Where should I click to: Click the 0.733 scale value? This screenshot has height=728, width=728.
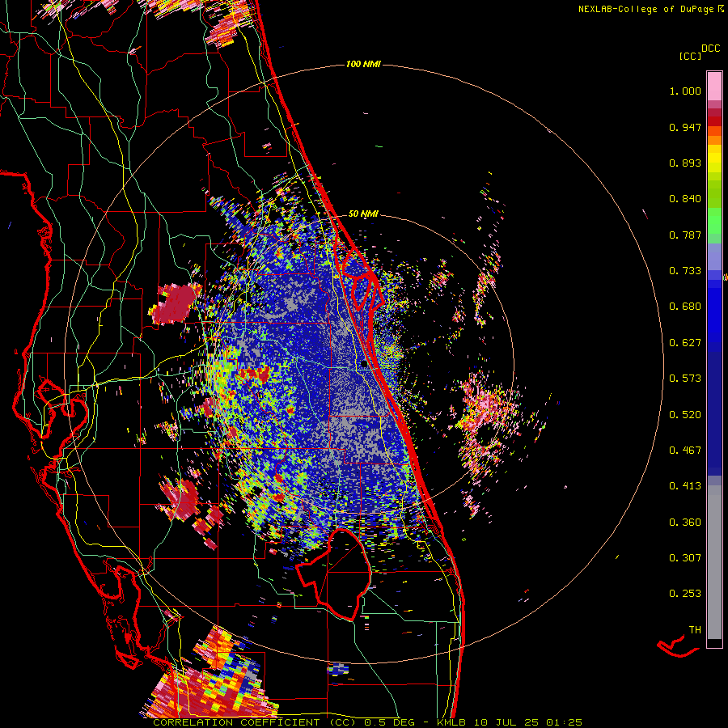click(685, 271)
